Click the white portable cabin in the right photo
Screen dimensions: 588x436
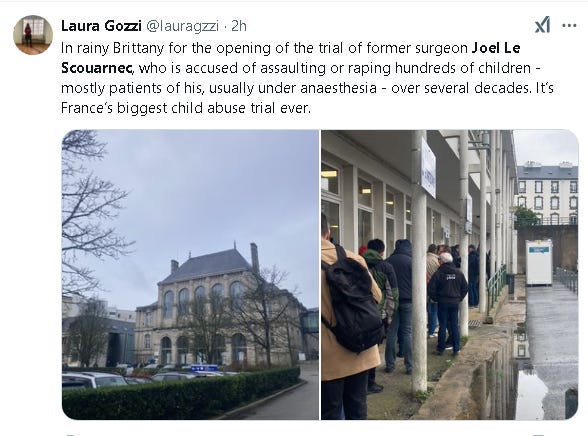point(539,262)
